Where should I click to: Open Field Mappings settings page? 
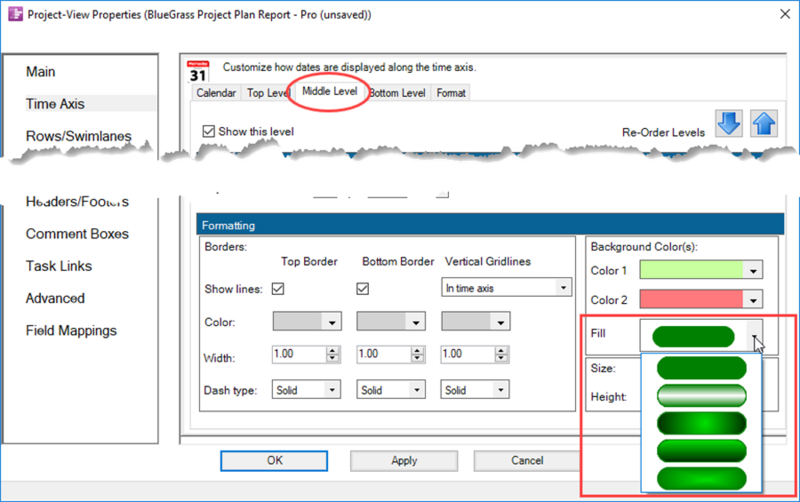coord(71,331)
